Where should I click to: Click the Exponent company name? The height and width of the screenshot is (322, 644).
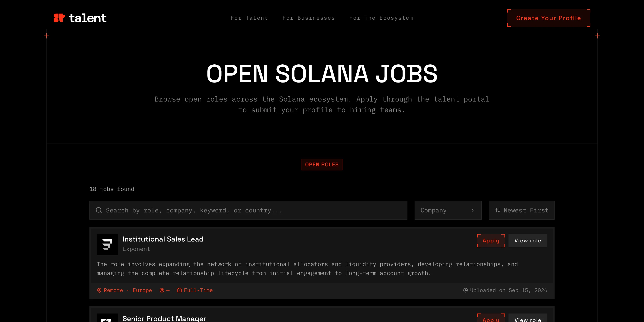(136, 249)
